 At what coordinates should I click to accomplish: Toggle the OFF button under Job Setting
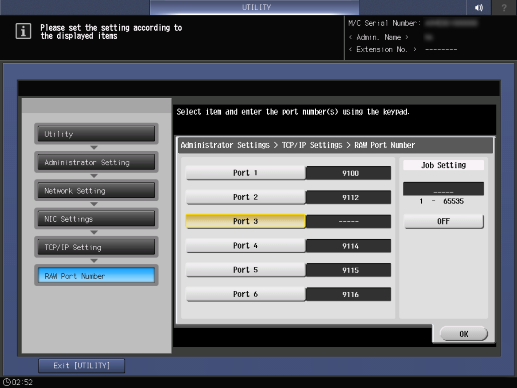pos(443,221)
